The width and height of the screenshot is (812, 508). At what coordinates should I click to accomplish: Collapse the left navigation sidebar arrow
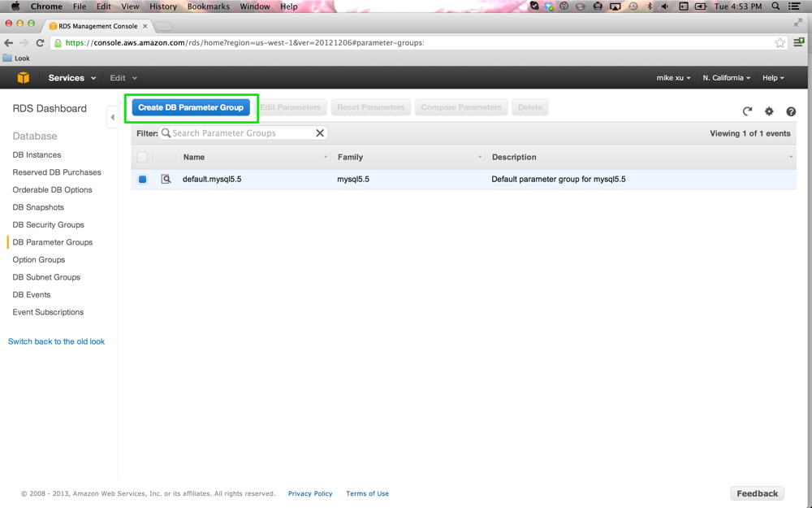pos(112,117)
